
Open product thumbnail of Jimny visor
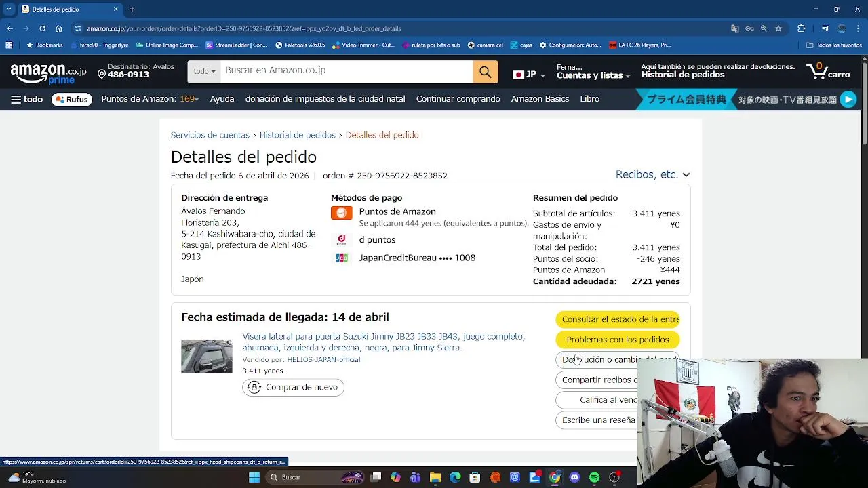click(x=207, y=357)
